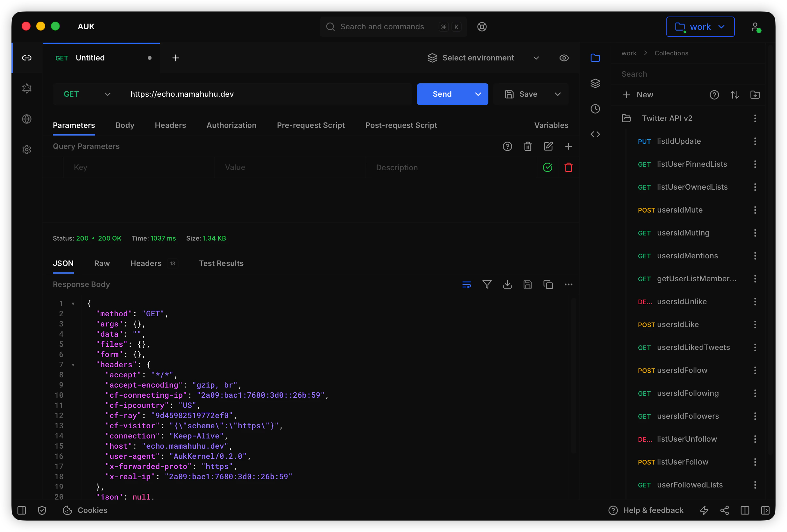Switch to the Authorization tab
The image size is (787, 532).
(231, 125)
